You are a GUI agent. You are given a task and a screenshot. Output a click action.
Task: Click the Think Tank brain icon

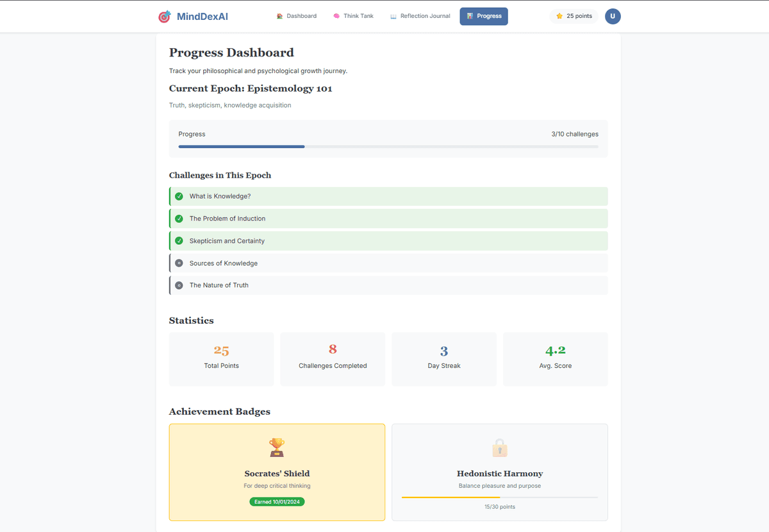(336, 15)
